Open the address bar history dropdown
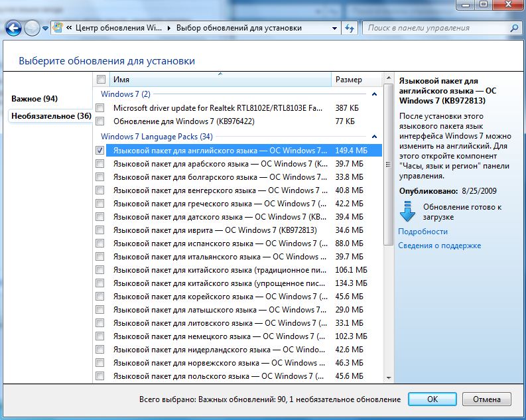 (x=334, y=28)
